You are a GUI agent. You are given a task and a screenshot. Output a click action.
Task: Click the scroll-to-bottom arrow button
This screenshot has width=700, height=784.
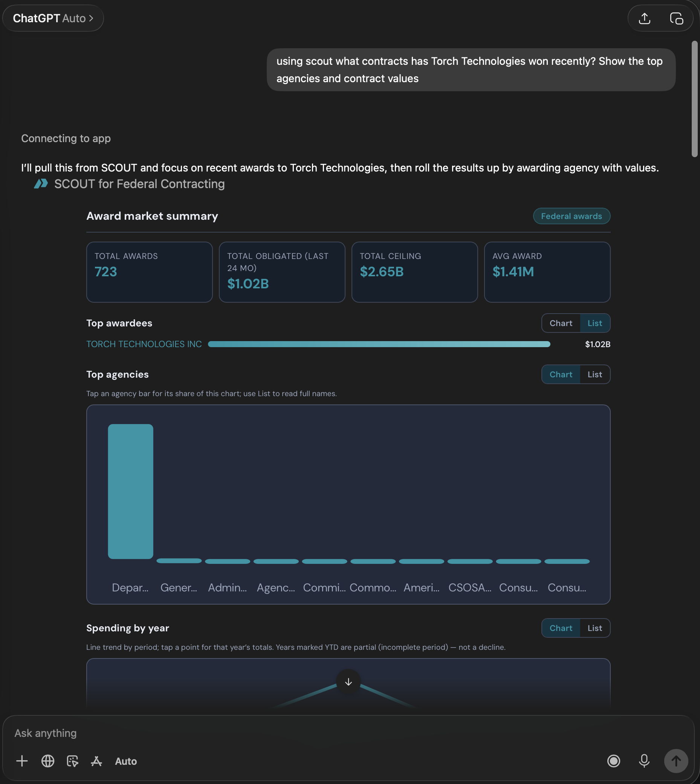(348, 682)
